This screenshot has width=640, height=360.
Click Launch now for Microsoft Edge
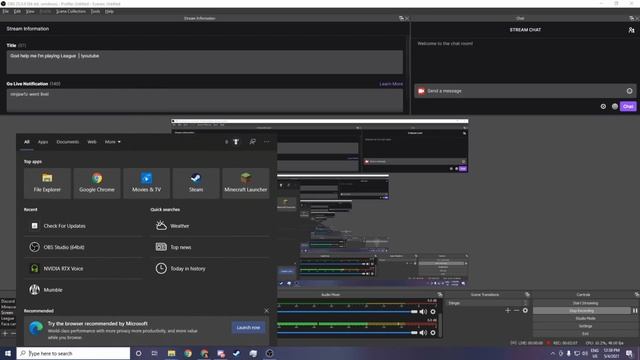point(248,327)
